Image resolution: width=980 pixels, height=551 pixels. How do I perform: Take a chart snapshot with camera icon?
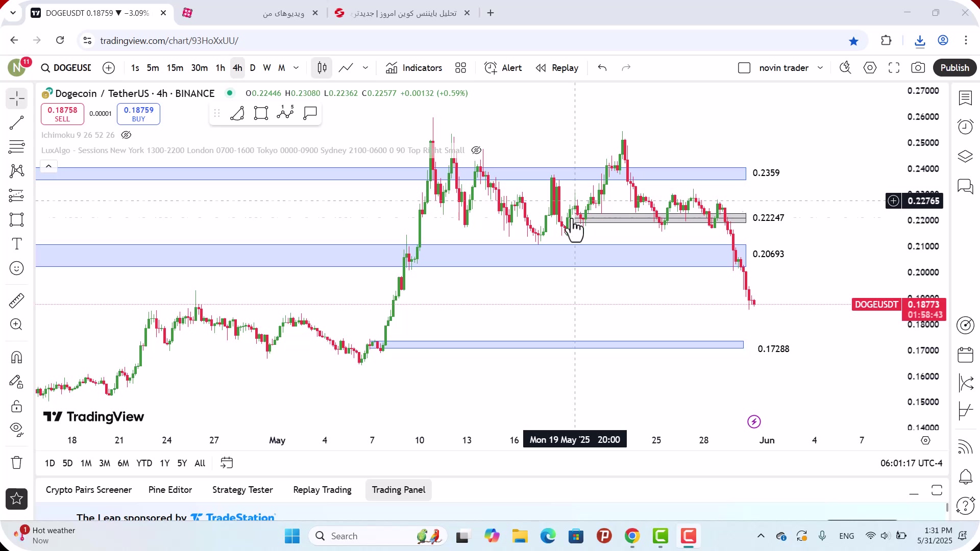918,68
